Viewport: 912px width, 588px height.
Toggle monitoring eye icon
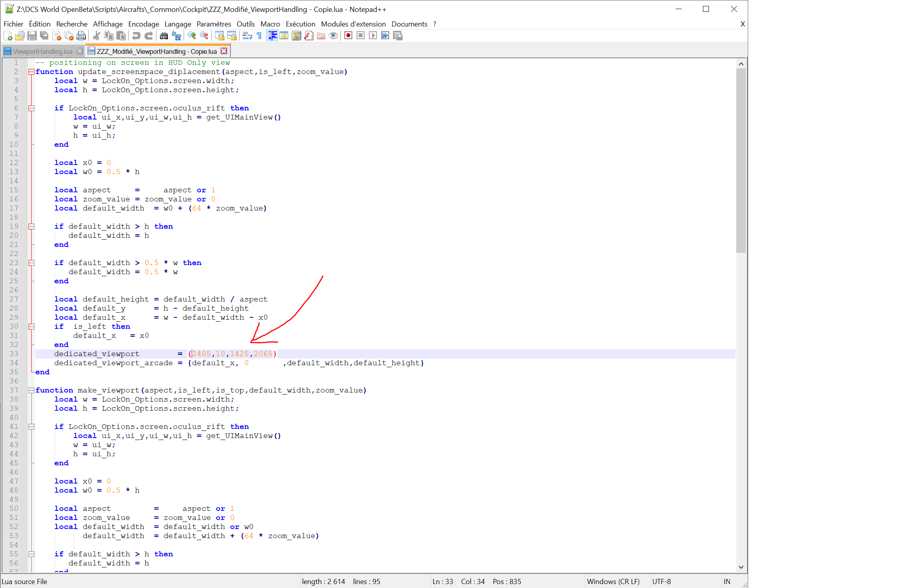pyautogui.click(x=333, y=36)
